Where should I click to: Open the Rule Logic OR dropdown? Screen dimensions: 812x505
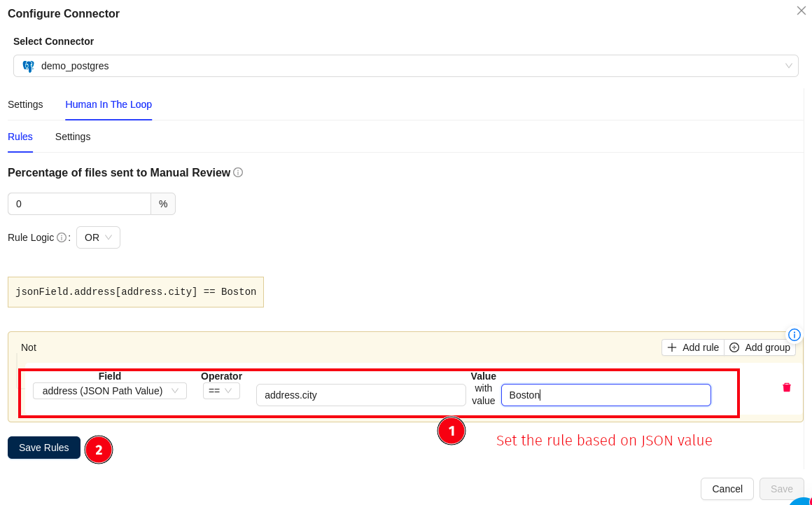[98, 237]
